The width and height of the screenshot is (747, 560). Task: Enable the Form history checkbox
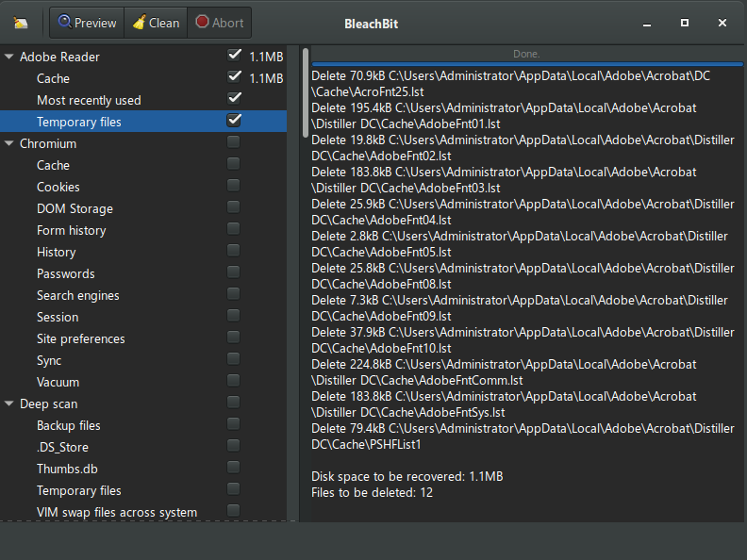(234, 228)
